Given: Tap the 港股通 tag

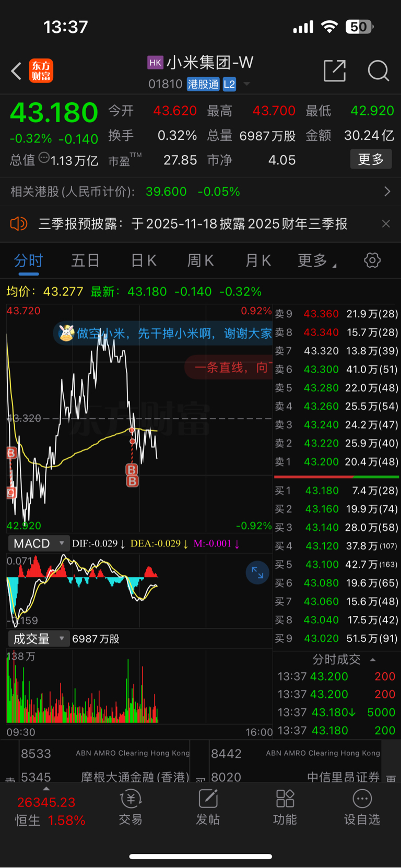Looking at the screenshot, I should (203, 84).
